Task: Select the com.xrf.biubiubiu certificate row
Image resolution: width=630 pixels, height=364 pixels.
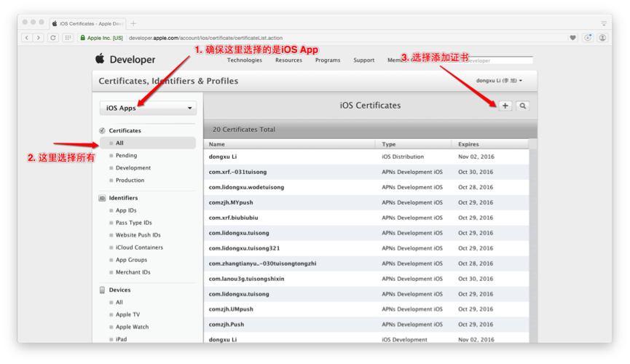Action: (x=366, y=218)
